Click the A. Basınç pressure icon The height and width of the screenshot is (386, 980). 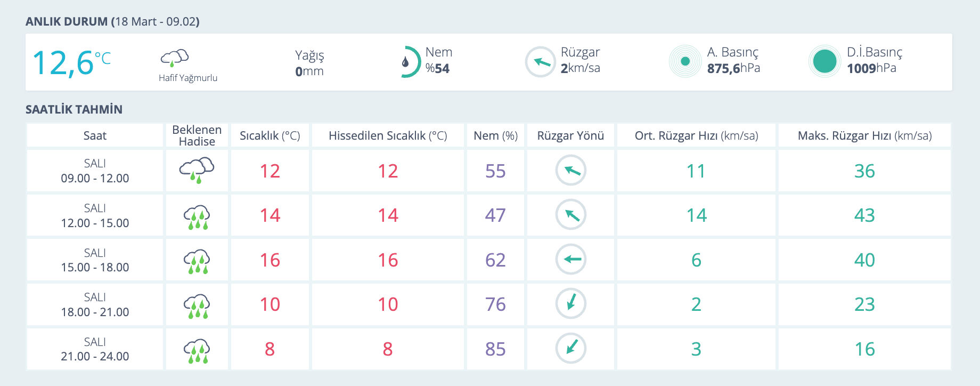point(685,61)
